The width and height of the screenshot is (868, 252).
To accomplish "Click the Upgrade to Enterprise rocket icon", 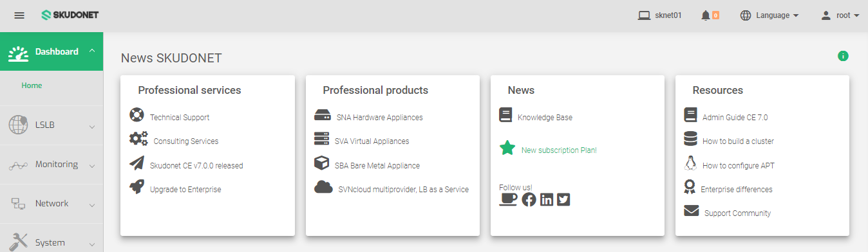I will [137, 187].
